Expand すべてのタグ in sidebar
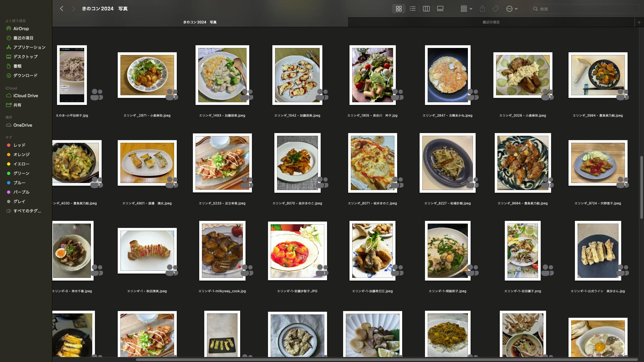 (27, 211)
